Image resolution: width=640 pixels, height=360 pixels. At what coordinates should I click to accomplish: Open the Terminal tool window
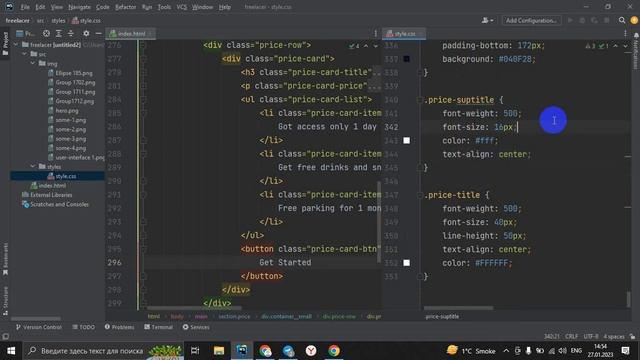(159, 327)
